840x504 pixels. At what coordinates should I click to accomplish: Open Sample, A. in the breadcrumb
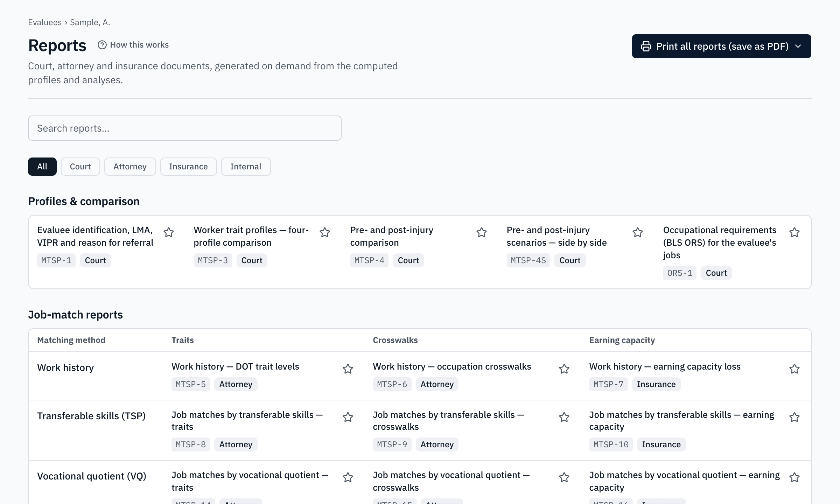(90, 22)
